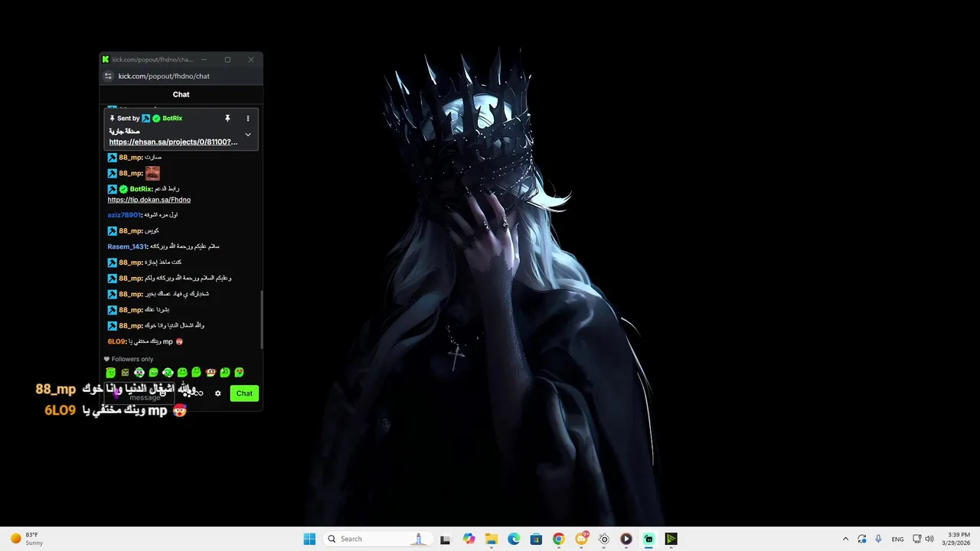Screen dimensions: 980x551
Task: Click the sync icon in system tray
Action: (x=862, y=539)
